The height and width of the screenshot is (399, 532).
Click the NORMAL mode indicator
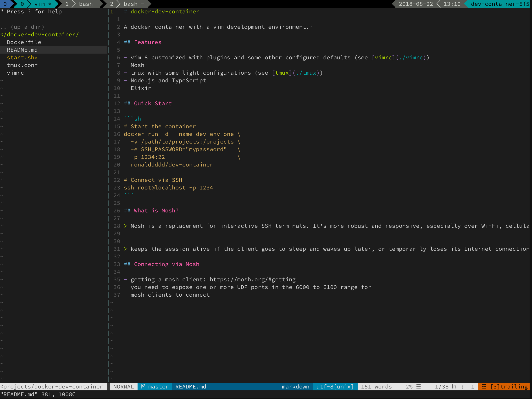click(x=123, y=387)
